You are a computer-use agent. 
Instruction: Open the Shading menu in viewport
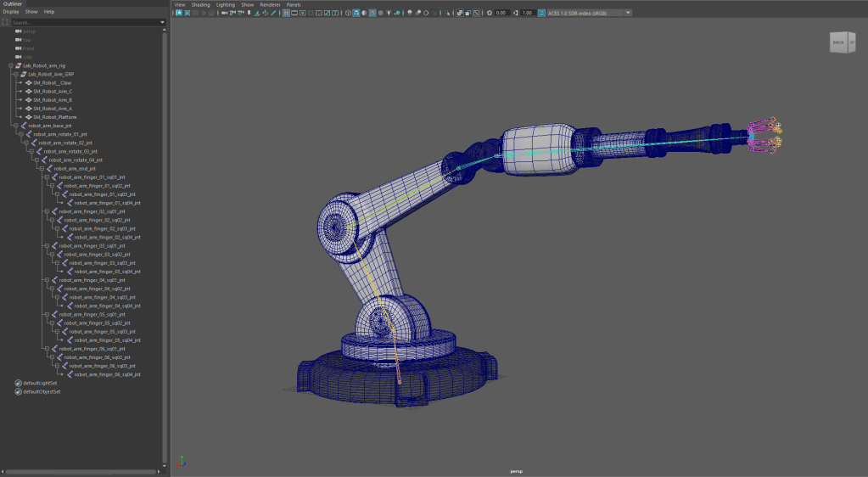[x=200, y=4]
